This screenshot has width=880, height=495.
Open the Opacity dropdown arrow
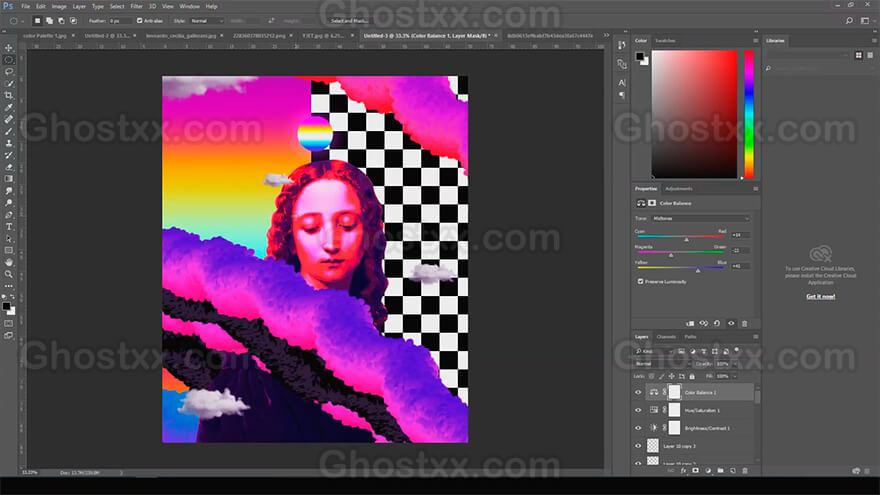(x=736, y=364)
